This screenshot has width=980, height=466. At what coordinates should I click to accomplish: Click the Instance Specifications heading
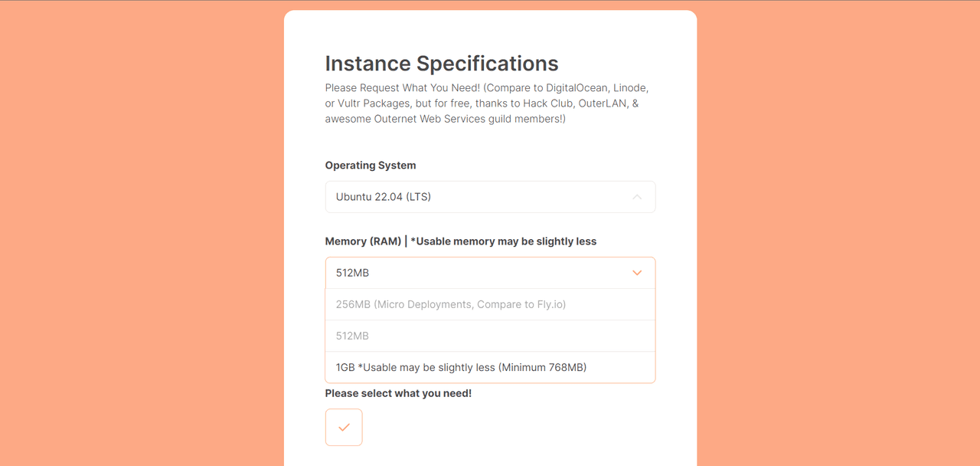(442, 63)
